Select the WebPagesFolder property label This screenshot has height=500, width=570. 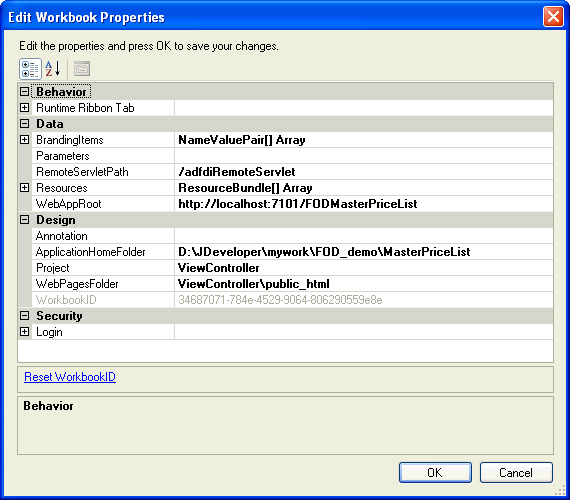click(x=77, y=284)
